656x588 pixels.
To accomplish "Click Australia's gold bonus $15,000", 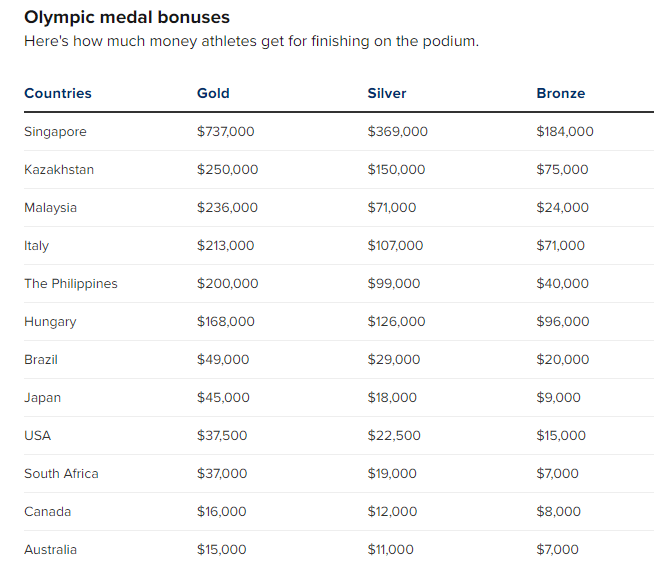I will [222, 550].
